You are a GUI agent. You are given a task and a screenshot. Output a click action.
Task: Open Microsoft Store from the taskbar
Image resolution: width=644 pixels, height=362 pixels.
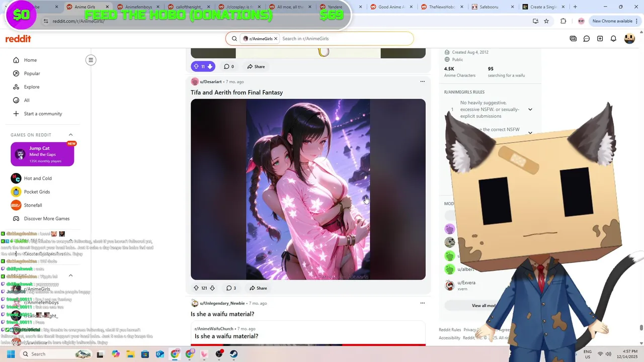pyautogui.click(x=145, y=354)
